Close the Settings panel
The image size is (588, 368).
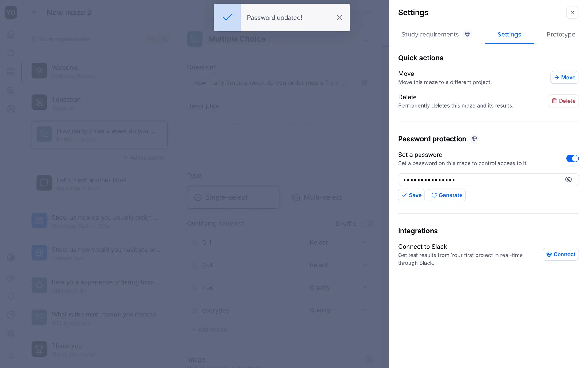pyautogui.click(x=572, y=13)
